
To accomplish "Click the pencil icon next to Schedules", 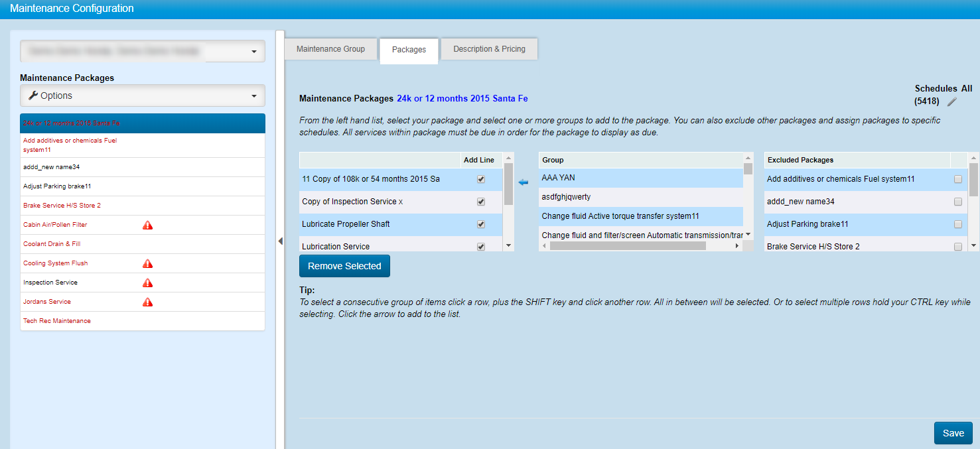I will tap(952, 101).
